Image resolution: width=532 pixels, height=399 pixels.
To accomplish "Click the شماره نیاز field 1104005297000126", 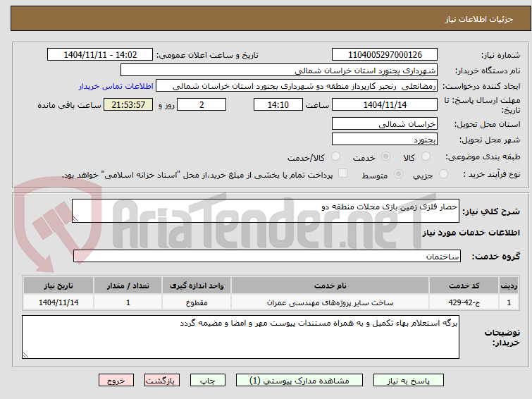I will (x=385, y=54).
